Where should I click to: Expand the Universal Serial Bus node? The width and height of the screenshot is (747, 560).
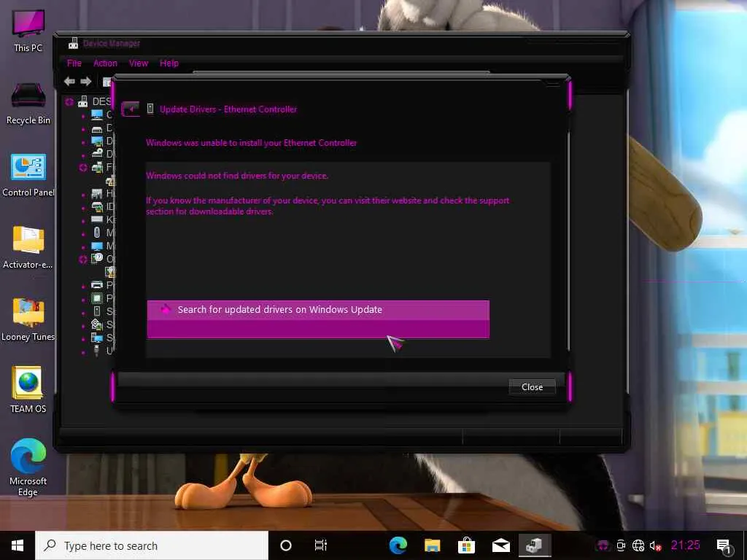coord(83,351)
